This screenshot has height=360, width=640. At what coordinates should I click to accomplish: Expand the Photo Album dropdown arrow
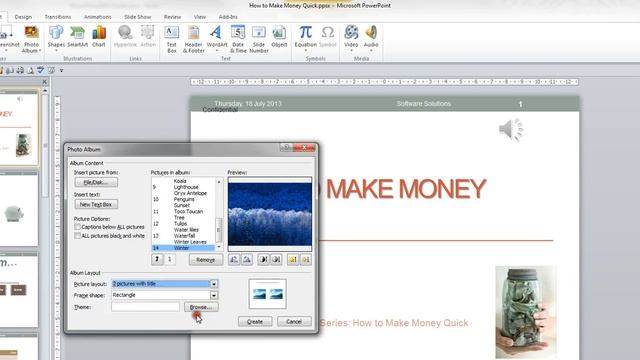[x=40, y=51]
